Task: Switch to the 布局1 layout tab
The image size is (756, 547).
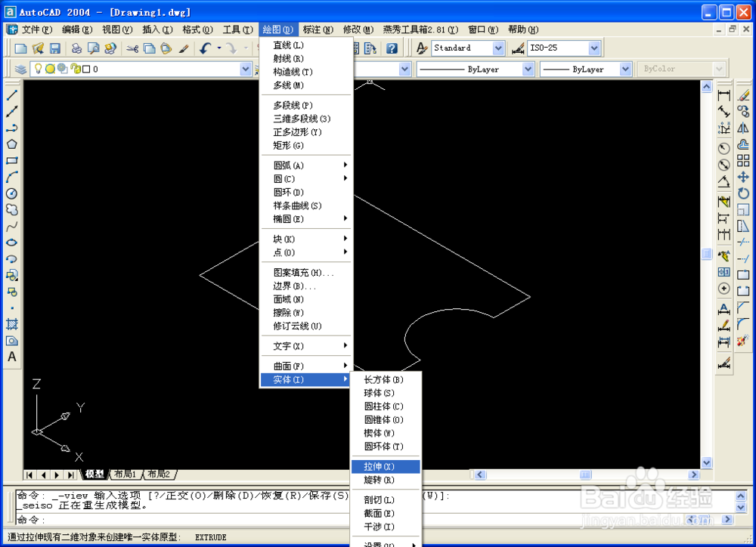Action: 125,474
